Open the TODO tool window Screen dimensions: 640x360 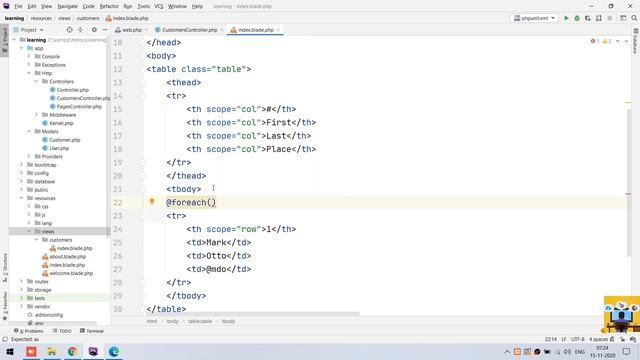tap(62, 331)
